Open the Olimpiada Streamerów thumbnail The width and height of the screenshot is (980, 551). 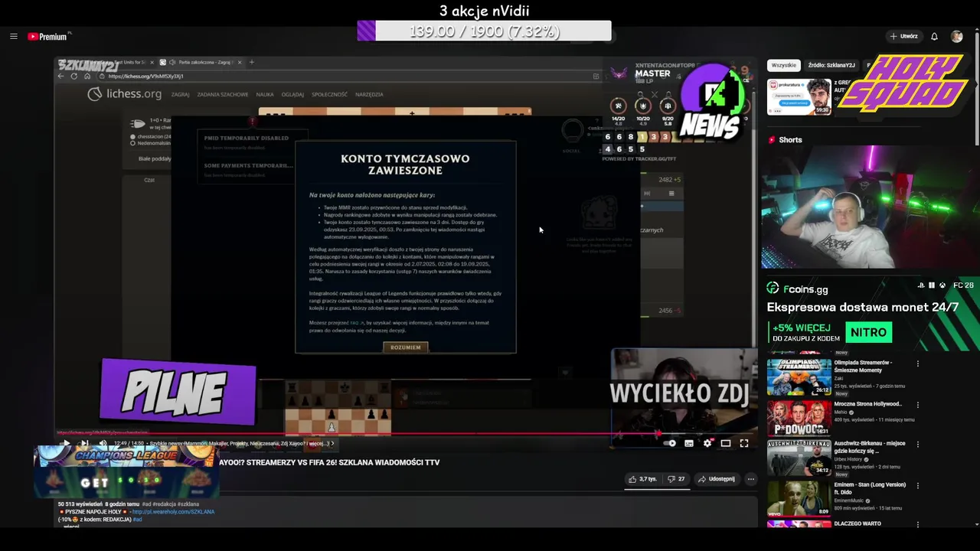pos(799,377)
